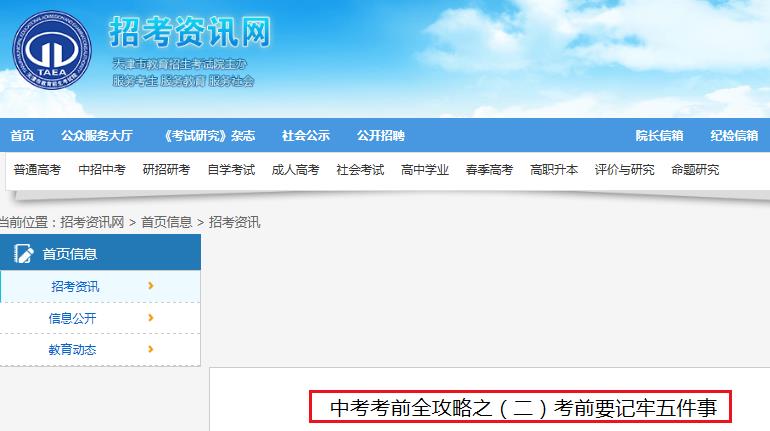
Task: Open 纪检信箱 link in nav bar
Action: [734, 135]
